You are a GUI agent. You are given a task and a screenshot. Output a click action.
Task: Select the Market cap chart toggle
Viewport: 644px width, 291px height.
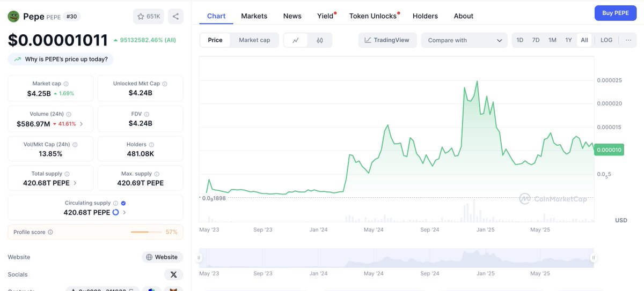254,40
